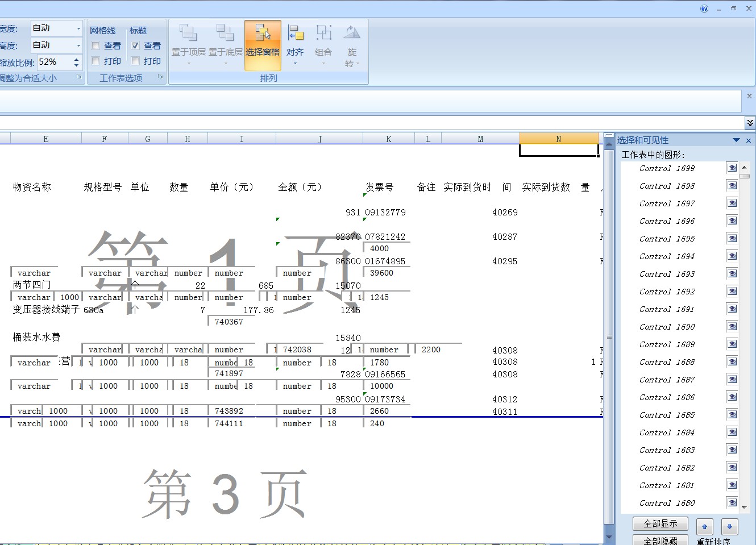Hide Control 1690 with eye icon
The image size is (756, 545).
(x=732, y=326)
